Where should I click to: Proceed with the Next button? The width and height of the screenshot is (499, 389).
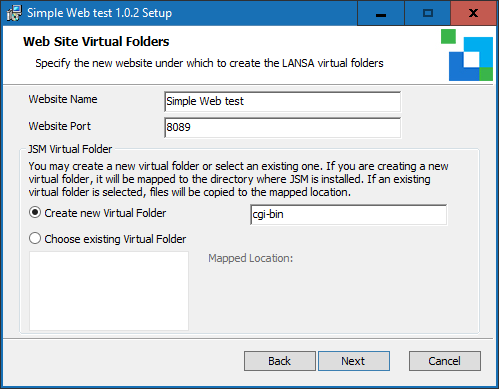coord(354,361)
